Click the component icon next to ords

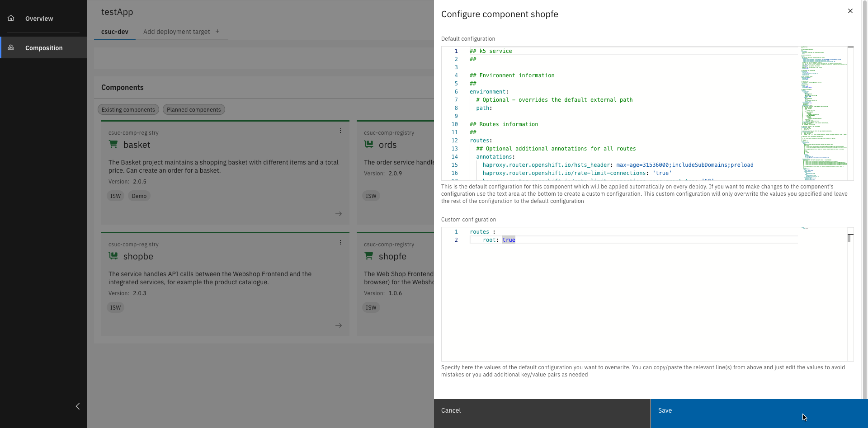tap(368, 144)
